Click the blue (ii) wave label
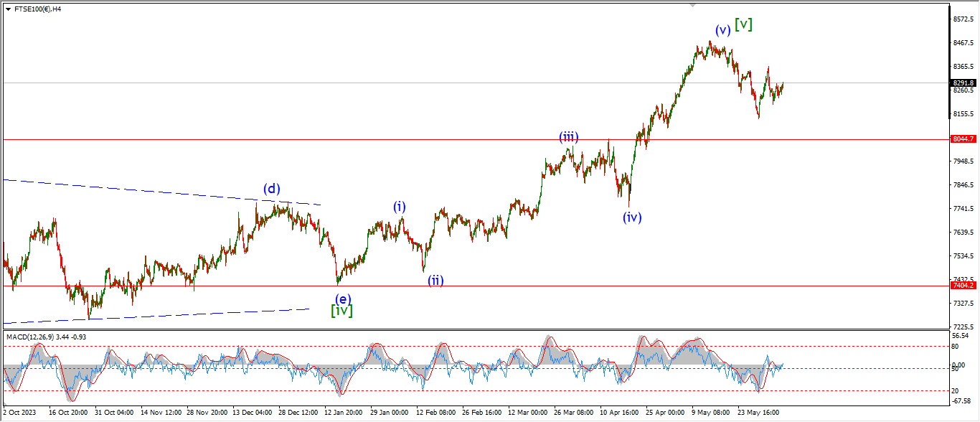The width and height of the screenshot is (980, 422). (435, 280)
